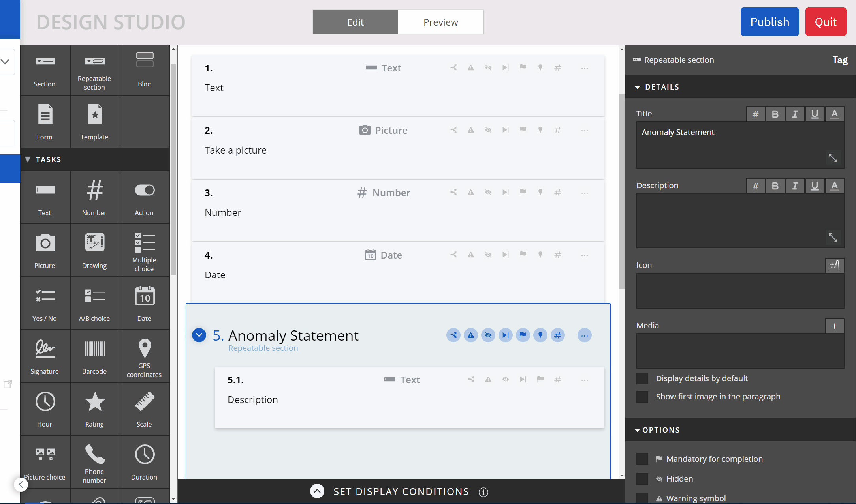Expand the Set Display Conditions drawer
856x504 pixels.
317,491
